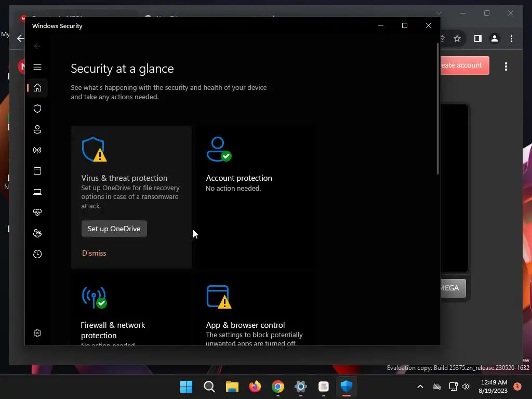532x399 pixels.
Task: Click the Firewall & network protection tile icon
Action: tap(94, 298)
